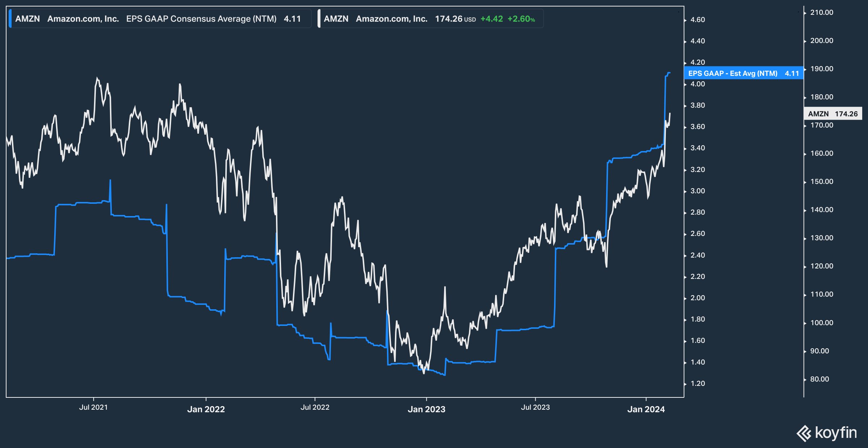Click the 4.00 EPS axis value
868x448 pixels.
coord(698,84)
